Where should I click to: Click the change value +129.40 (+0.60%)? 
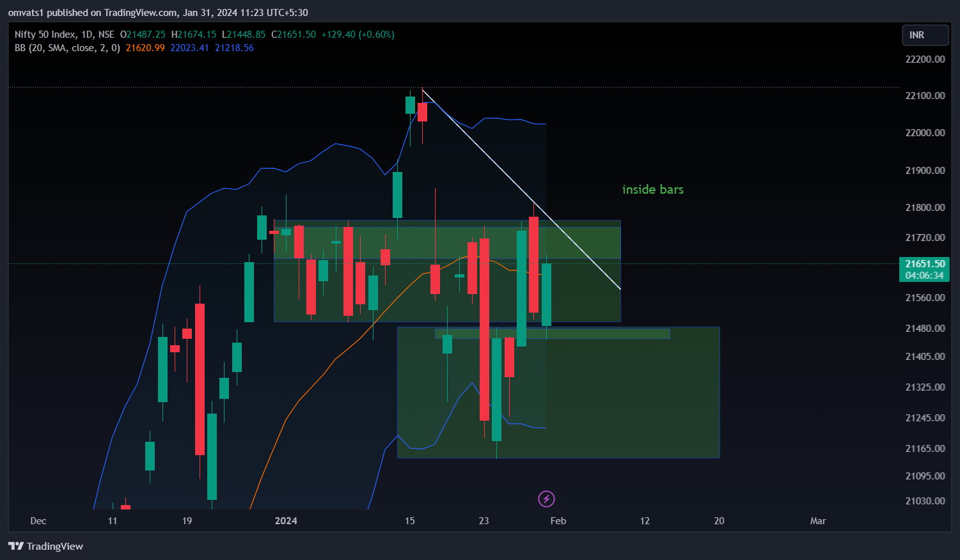click(x=358, y=35)
